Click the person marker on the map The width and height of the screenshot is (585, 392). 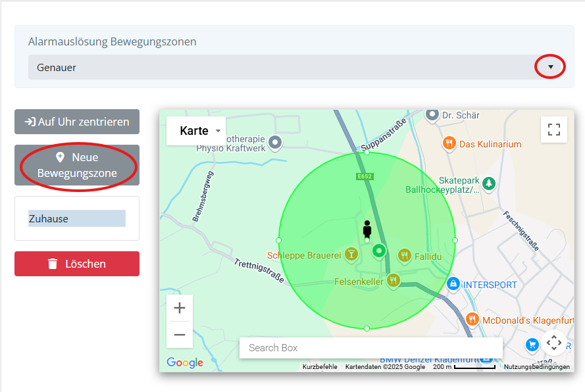tap(367, 230)
